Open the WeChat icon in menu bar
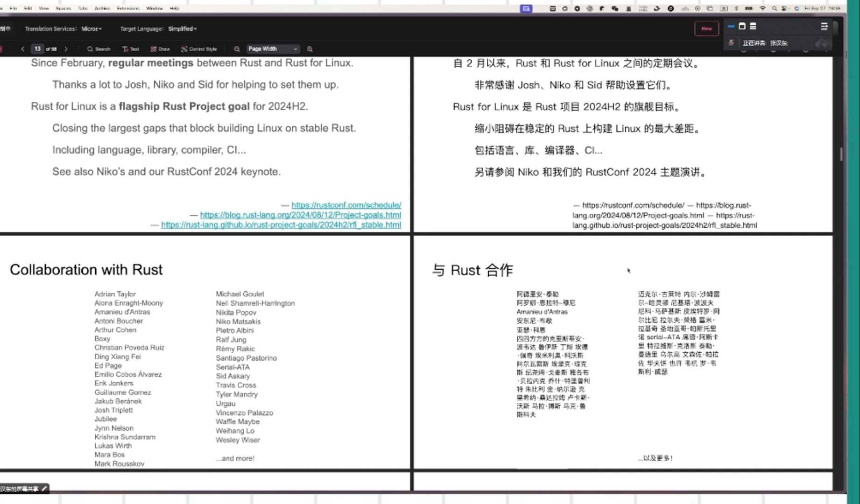 pyautogui.click(x=615, y=8)
